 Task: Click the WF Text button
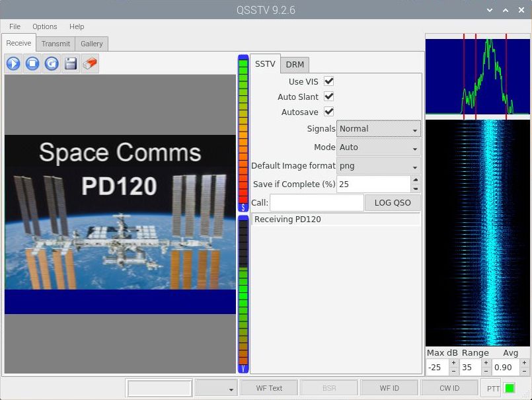269,388
